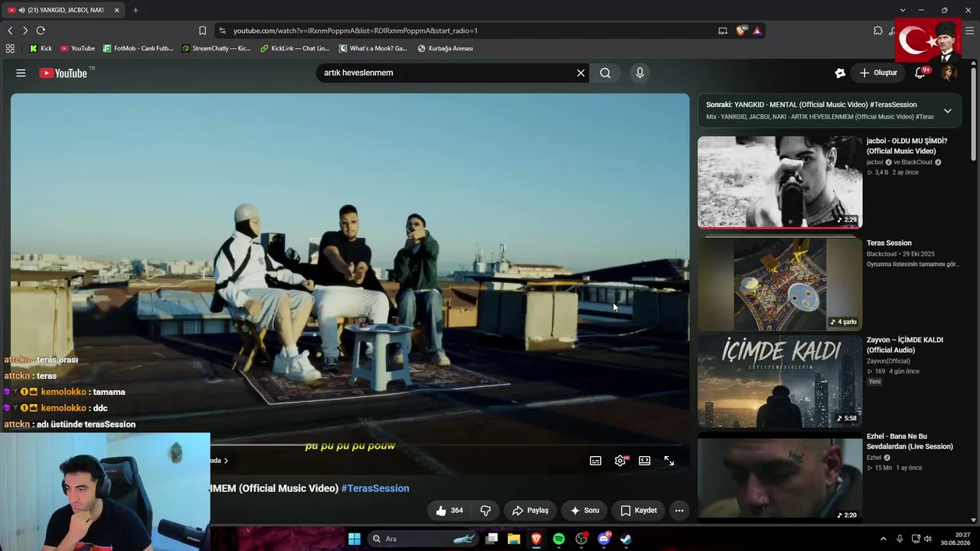Click the magnifier search button
The height and width of the screenshot is (551, 980).
pyautogui.click(x=605, y=73)
